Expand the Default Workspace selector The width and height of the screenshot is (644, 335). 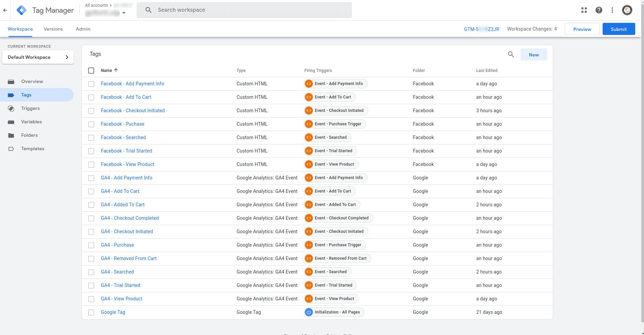pos(38,57)
